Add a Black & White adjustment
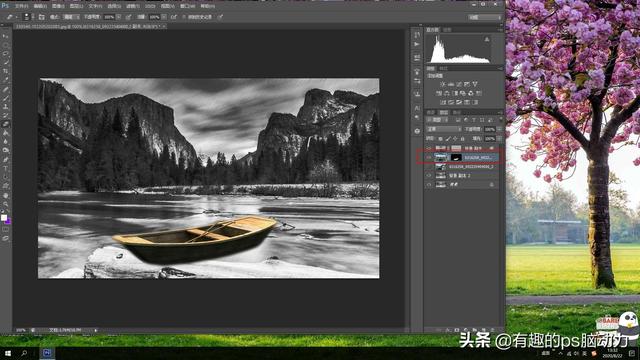This screenshot has width=640, height=360. point(455,93)
